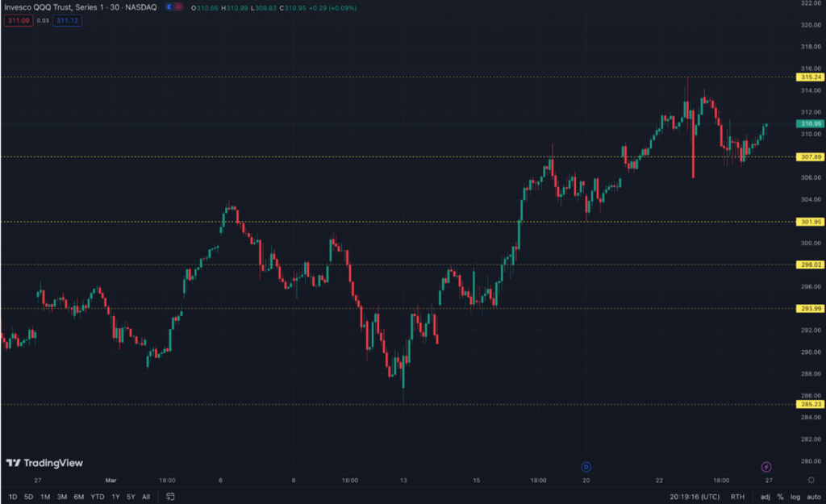This screenshot has width=826, height=504.
Task: Select the YTD time range
Action: [98, 497]
